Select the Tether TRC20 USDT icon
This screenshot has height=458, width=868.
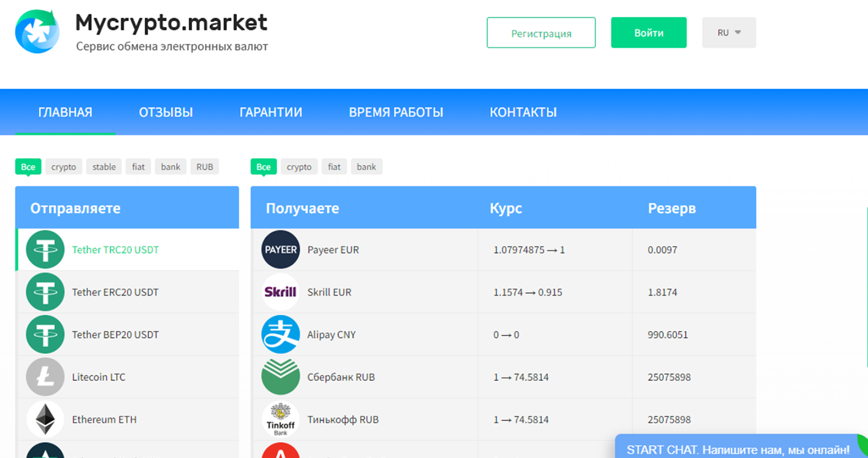point(45,250)
